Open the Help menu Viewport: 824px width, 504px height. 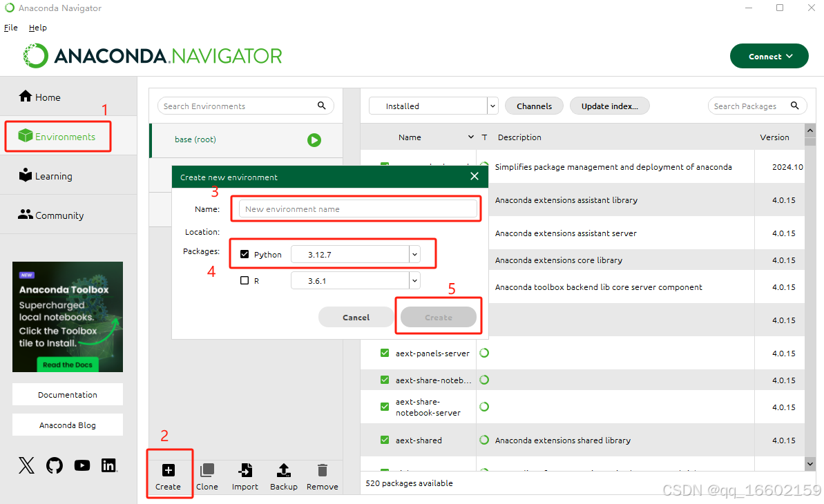point(38,28)
